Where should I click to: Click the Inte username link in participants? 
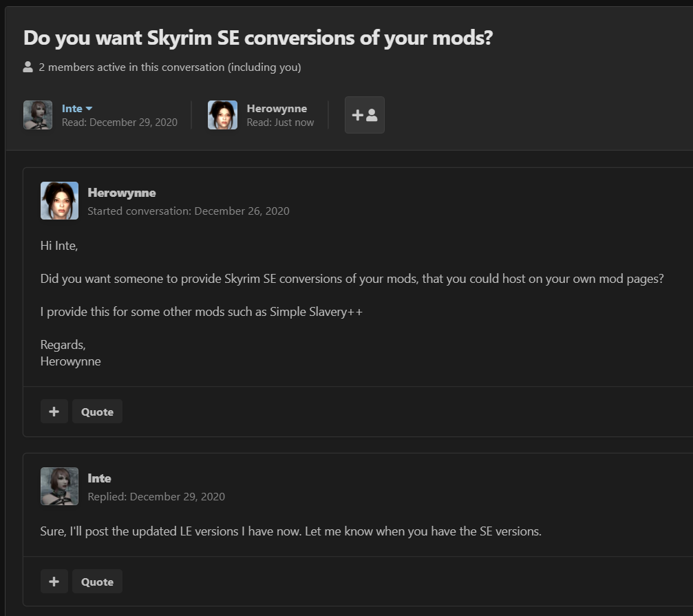point(72,108)
